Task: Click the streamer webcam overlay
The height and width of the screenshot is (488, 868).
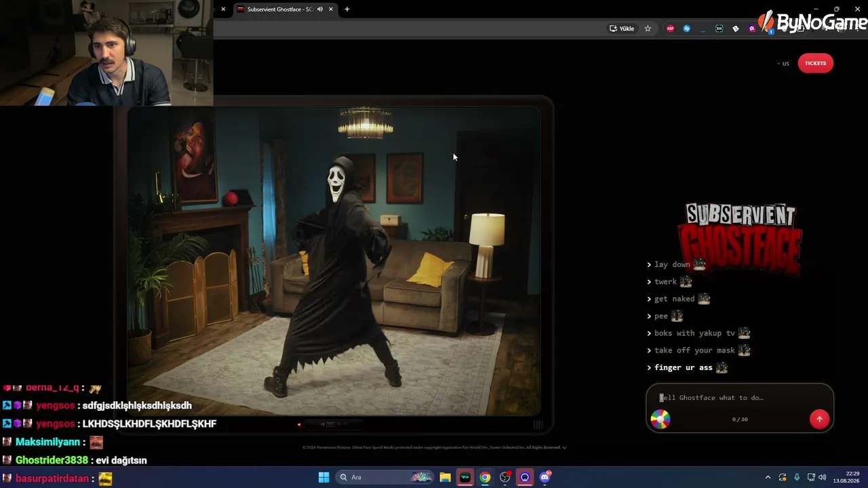Action: 106,53
